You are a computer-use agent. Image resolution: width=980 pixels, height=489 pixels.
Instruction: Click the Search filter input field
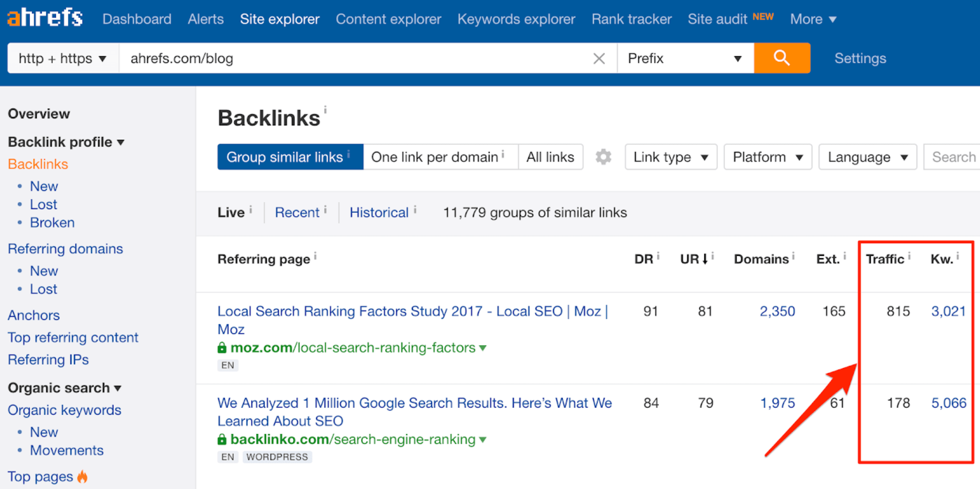point(952,157)
